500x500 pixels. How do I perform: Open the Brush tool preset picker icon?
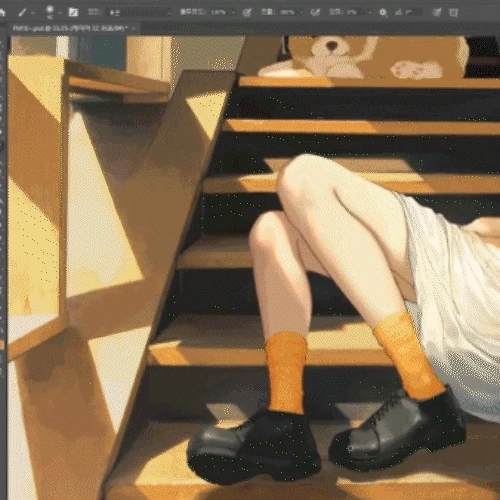22,12
